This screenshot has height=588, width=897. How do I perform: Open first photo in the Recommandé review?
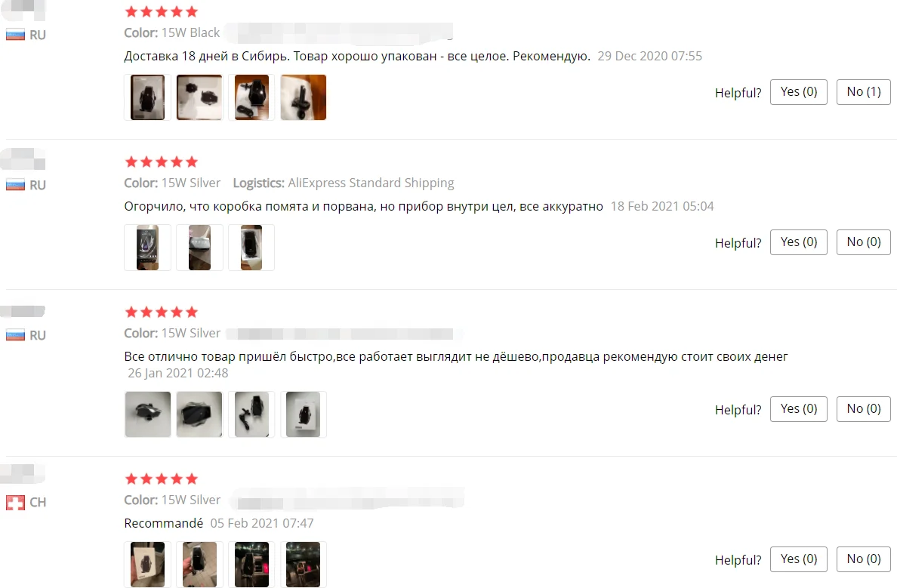pos(147,564)
